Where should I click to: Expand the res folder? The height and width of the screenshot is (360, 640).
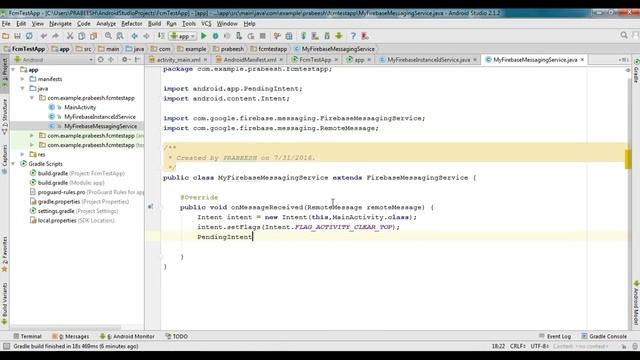point(23,154)
